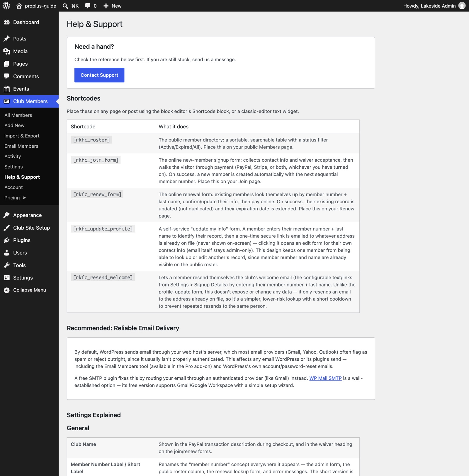Click the Collapse Menu label
This screenshot has width=469, height=476.
[30, 290]
